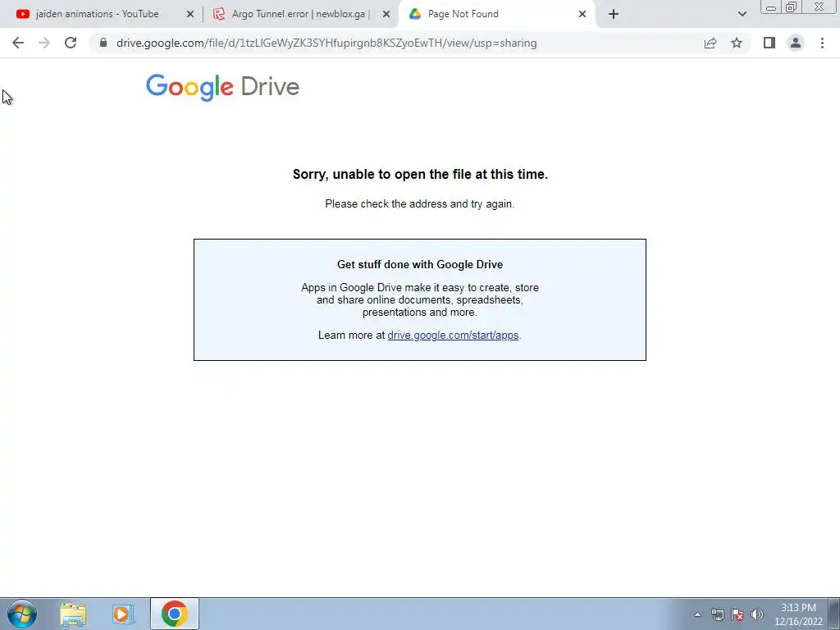The height and width of the screenshot is (630, 840).
Task: Open the network status tray icon
Action: 717,614
